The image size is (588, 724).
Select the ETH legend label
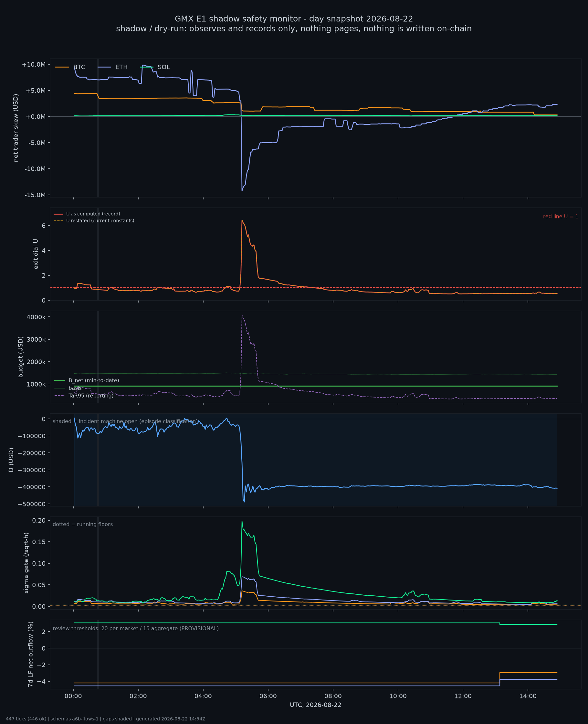pyautogui.click(x=121, y=67)
